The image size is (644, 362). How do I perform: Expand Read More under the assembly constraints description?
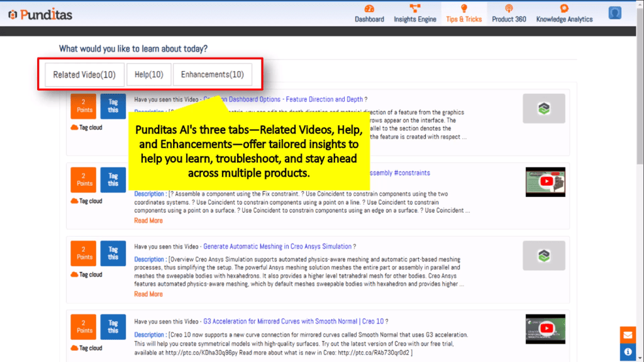[x=148, y=220]
